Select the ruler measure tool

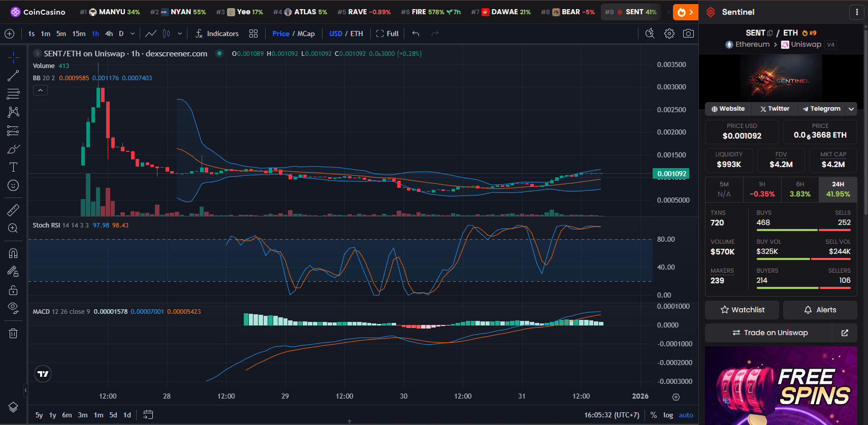coord(13,210)
